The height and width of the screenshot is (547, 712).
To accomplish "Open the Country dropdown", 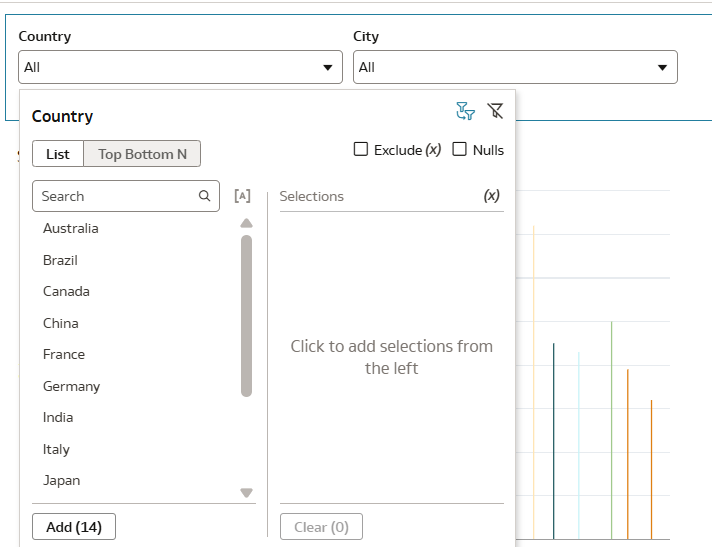I will coord(180,67).
